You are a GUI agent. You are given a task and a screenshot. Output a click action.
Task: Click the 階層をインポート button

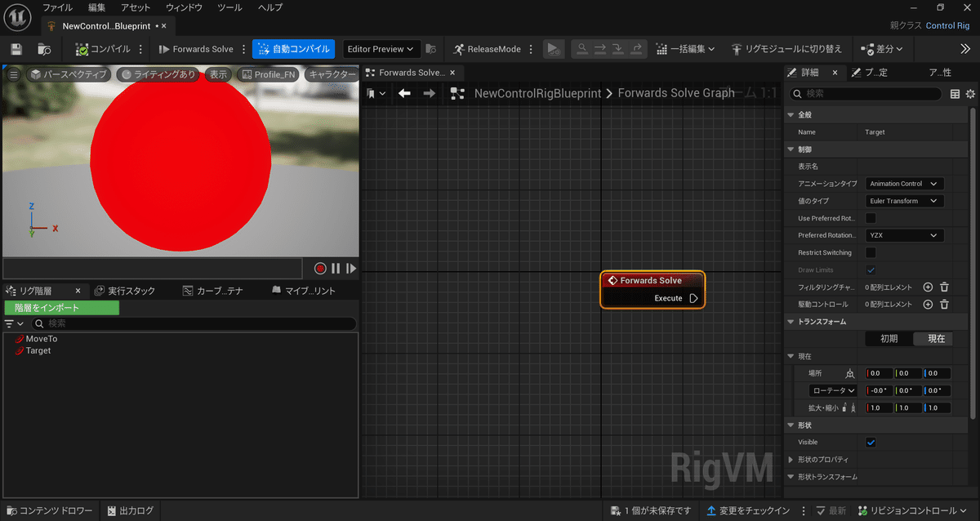click(x=61, y=308)
